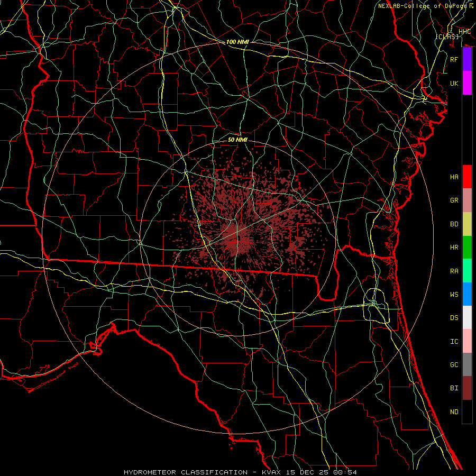
Task: Click the WS blue legend swatch
Action: tap(467, 294)
